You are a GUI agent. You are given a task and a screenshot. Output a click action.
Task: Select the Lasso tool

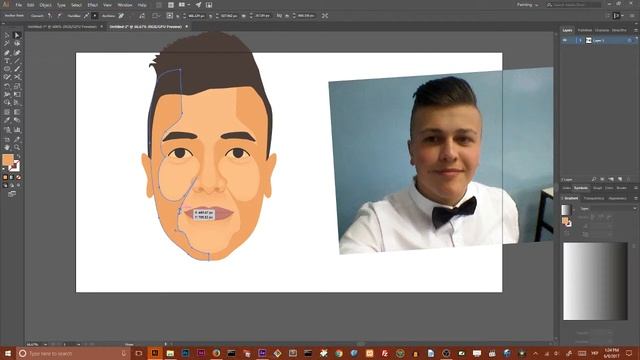(x=17, y=43)
